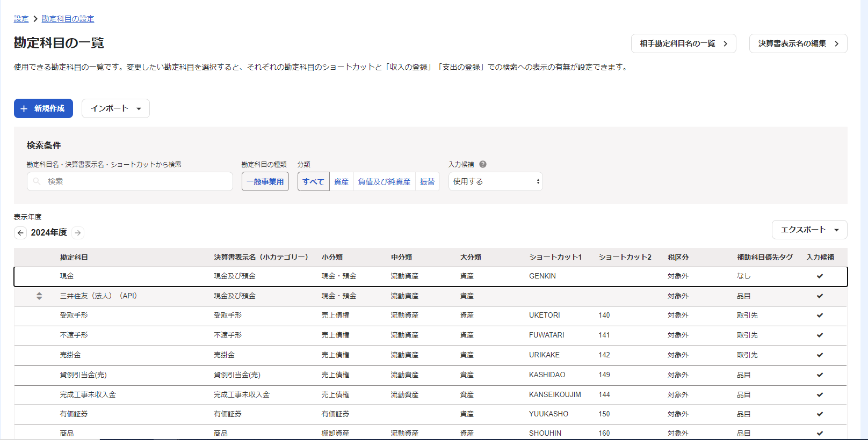Click the shortcut2 value 149

604,375
